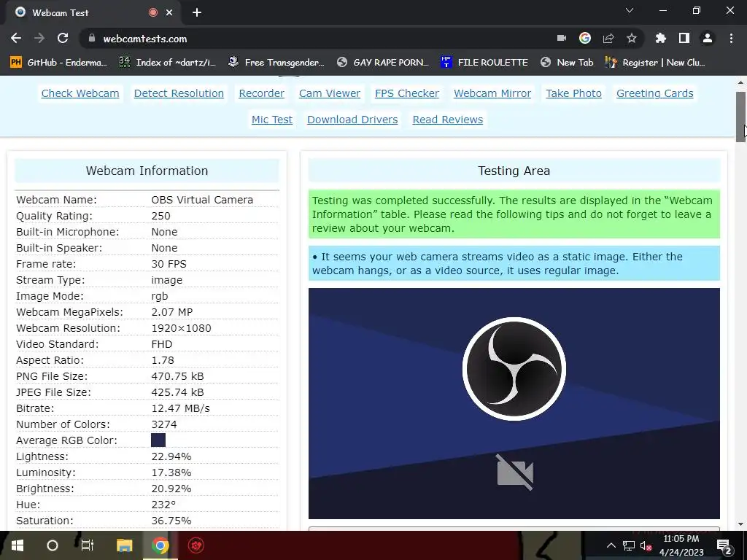Click the 12.47 MB/s bitrate value
747x560 pixels.
point(180,408)
